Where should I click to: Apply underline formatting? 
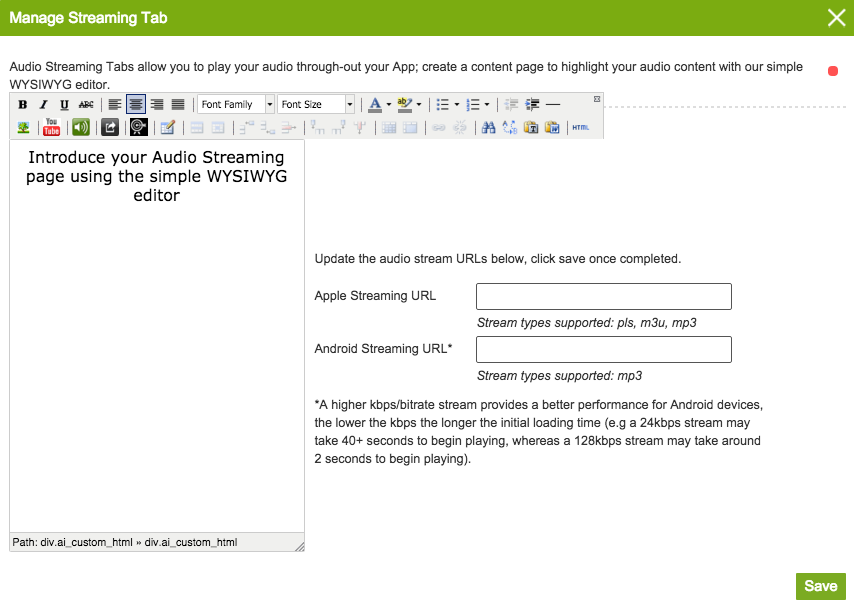coord(64,105)
